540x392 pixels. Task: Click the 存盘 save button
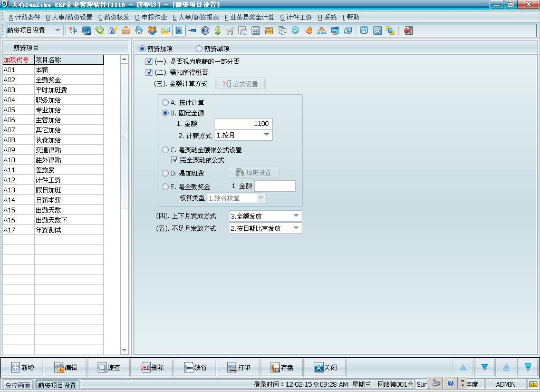click(282, 368)
